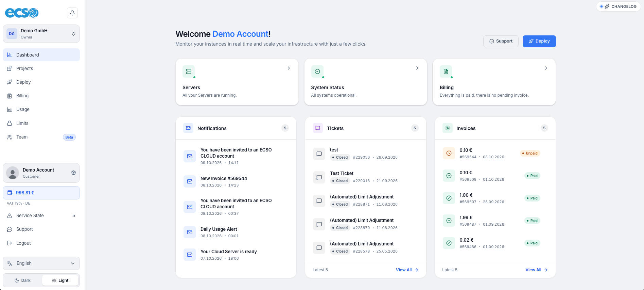Open Projects in sidebar
644x290 pixels.
coord(41,68)
